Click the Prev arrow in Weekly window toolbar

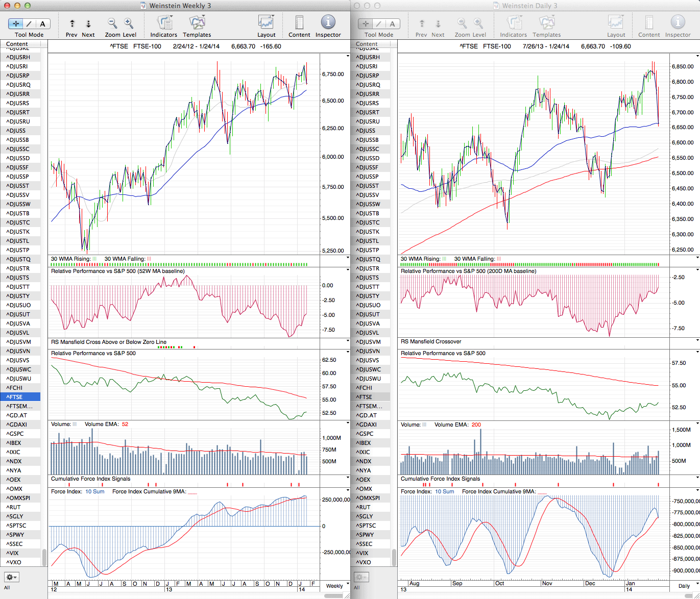(72, 24)
